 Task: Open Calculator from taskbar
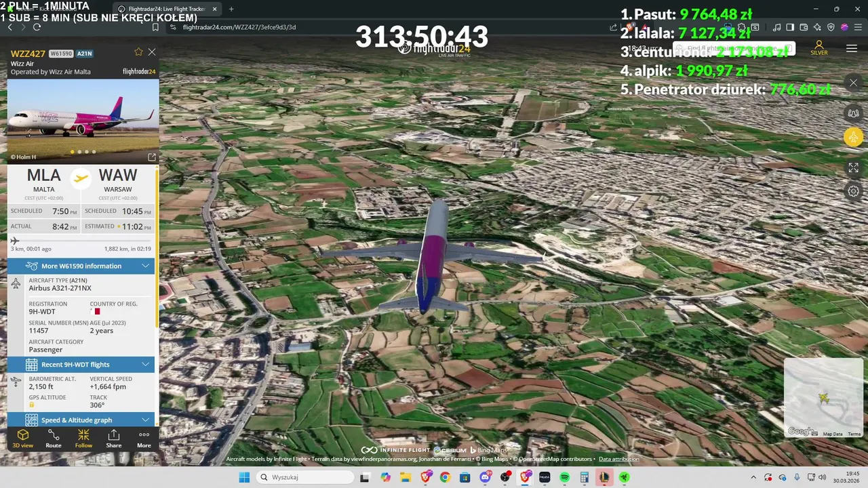584,477
